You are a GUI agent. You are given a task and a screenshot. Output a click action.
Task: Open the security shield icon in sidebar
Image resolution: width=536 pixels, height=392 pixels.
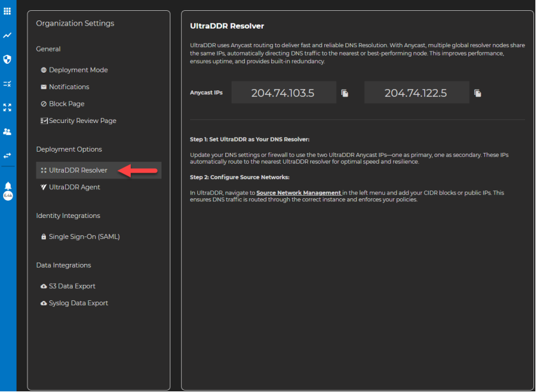(8, 59)
